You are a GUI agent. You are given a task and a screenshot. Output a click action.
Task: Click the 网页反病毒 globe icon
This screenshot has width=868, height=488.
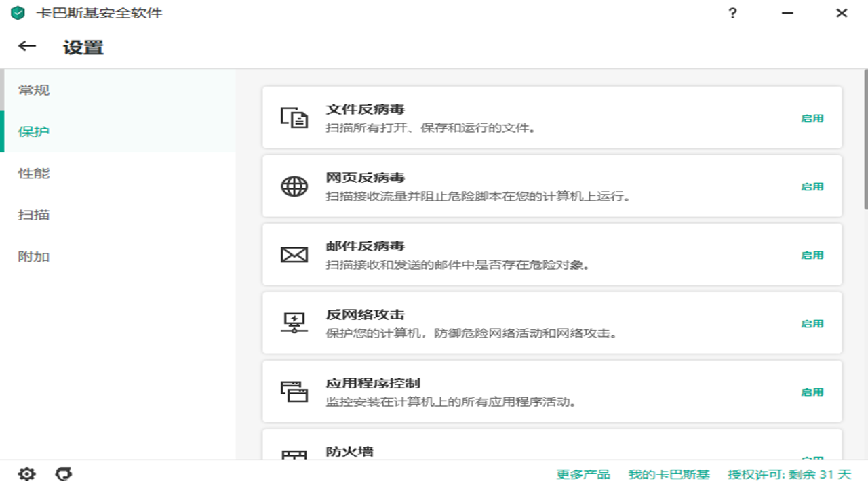pos(293,185)
